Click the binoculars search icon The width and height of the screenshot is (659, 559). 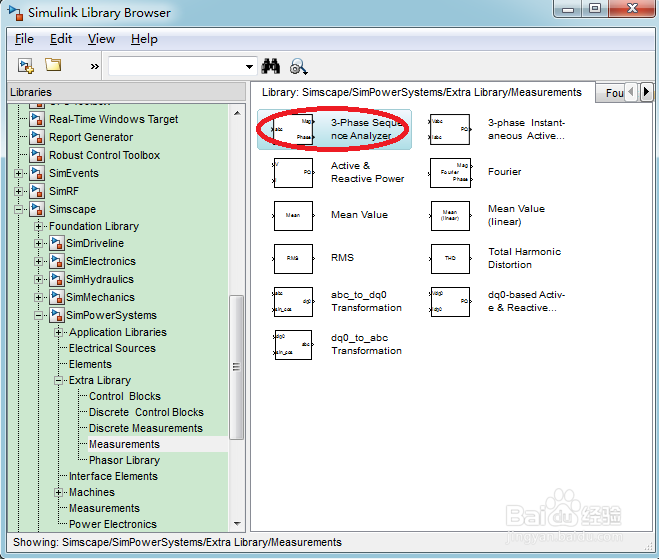pos(270,66)
